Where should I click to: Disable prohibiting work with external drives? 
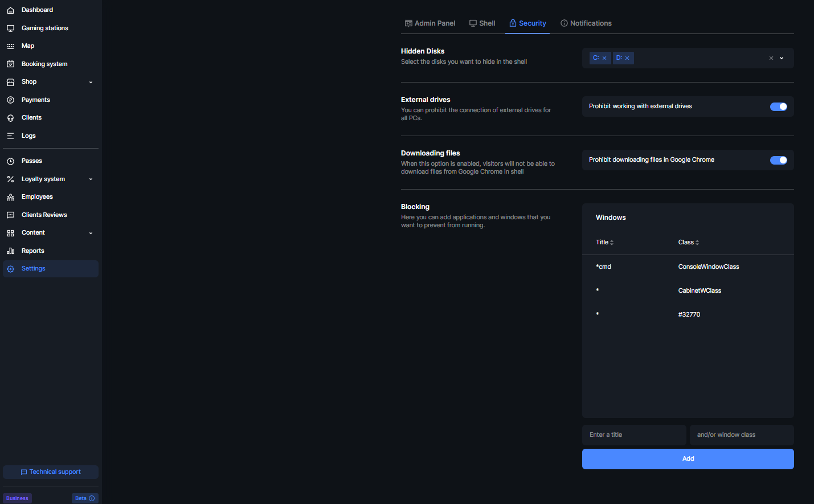(778, 106)
